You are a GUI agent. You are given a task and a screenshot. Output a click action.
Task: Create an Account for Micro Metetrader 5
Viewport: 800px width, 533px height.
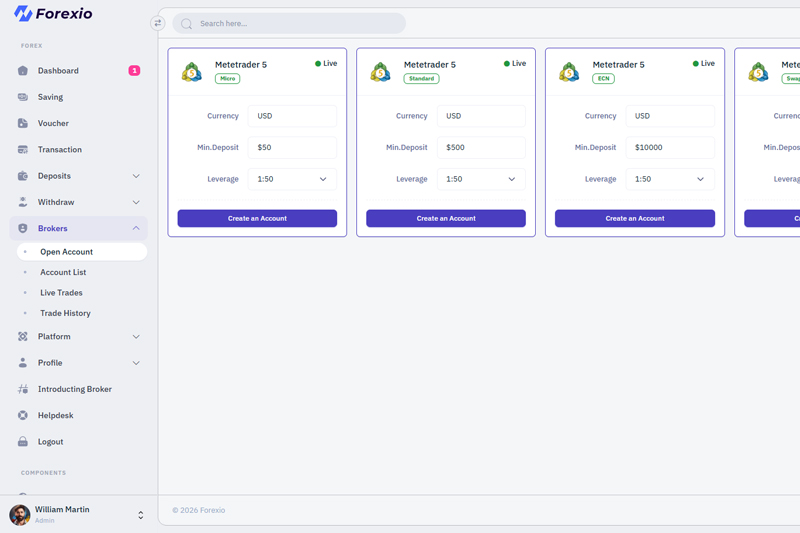[x=257, y=218]
